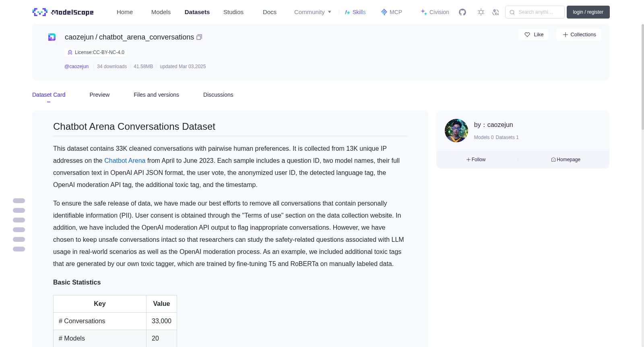
Task: Open the Models nav item
Action: pyautogui.click(x=161, y=12)
